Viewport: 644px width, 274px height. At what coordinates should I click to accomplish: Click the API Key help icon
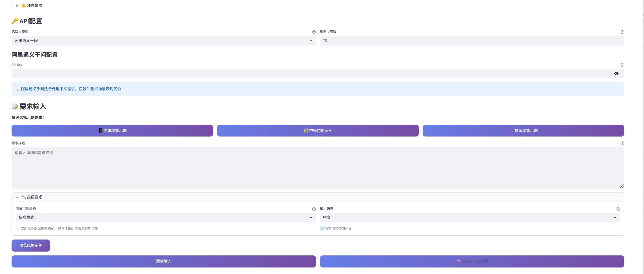[x=622, y=65]
